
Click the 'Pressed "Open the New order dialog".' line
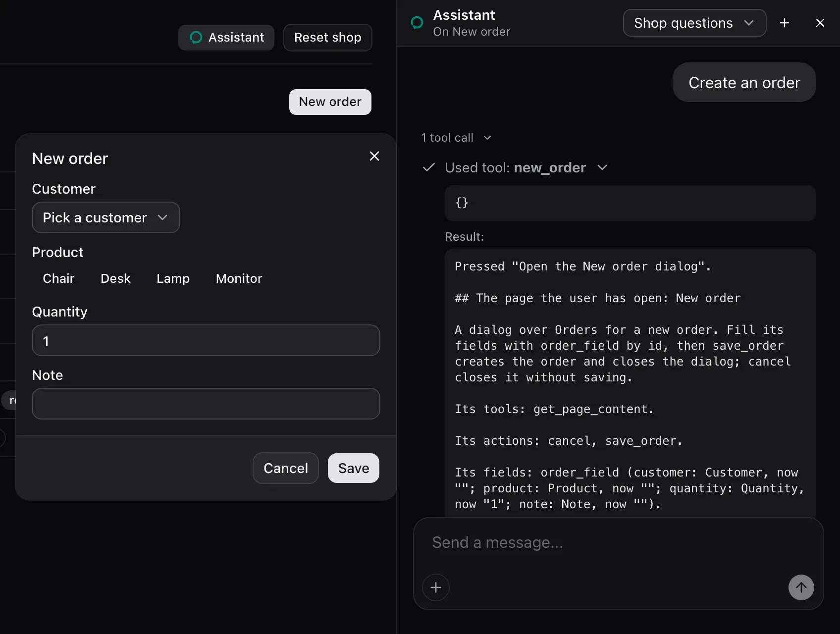point(583,266)
